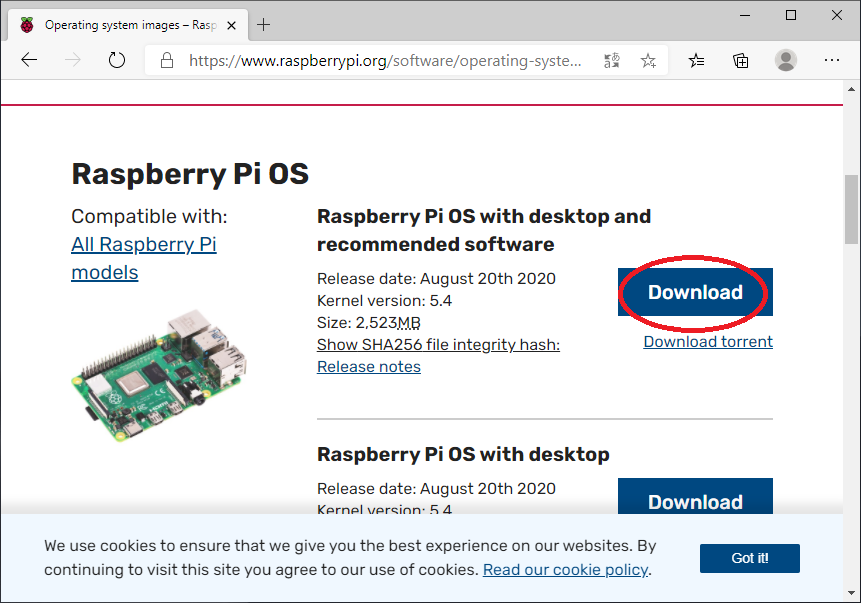The height and width of the screenshot is (603, 861).
Task: Expand Show SHA256 file integrity hash
Action: point(438,344)
